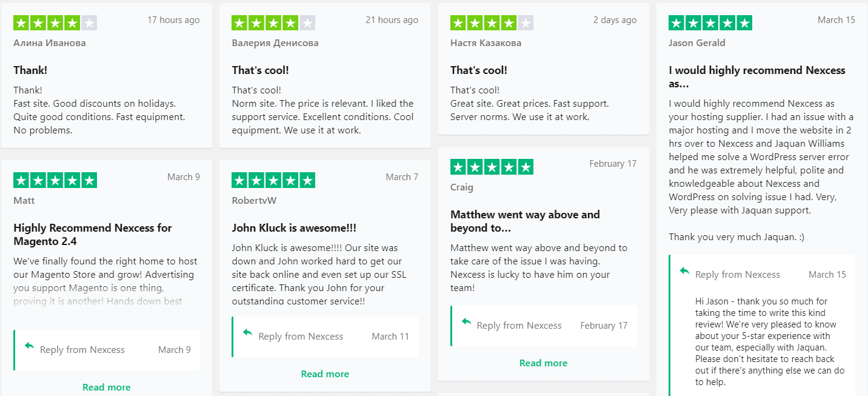The image size is (868, 396).
Task: Click the five-star rating on RobertvW's review
Action: coord(273,180)
